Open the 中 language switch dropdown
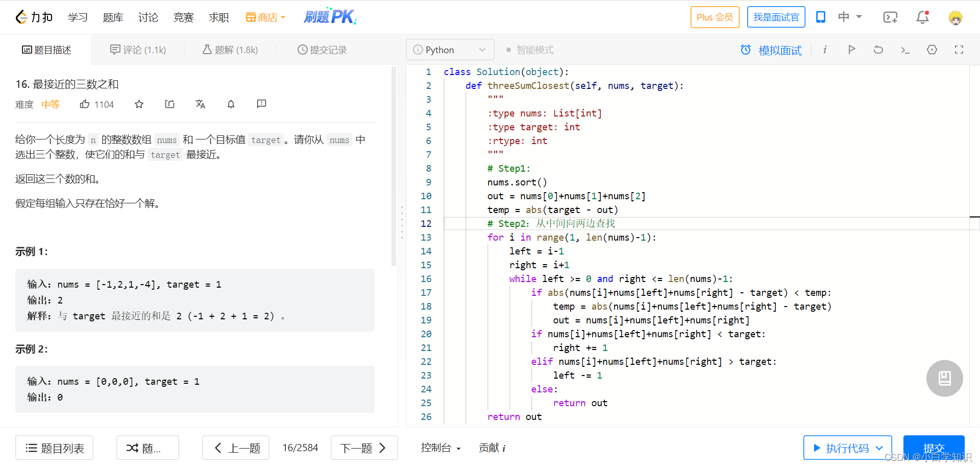 pyautogui.click(x=850, y=17)
